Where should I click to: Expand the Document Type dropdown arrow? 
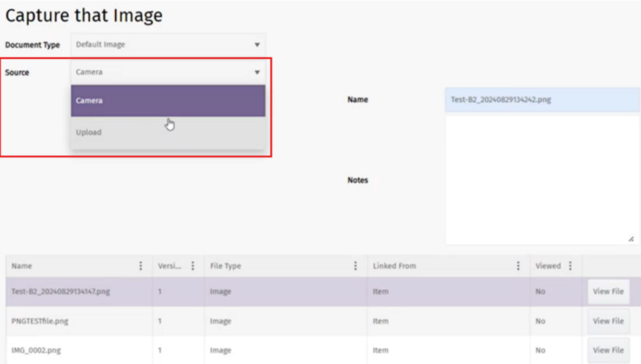pos(257,44)
